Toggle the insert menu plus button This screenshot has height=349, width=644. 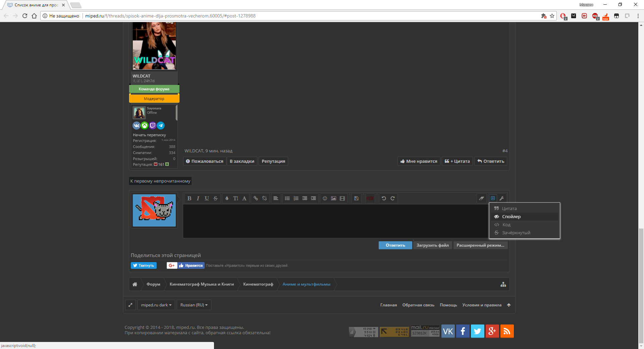coord(493,198)
